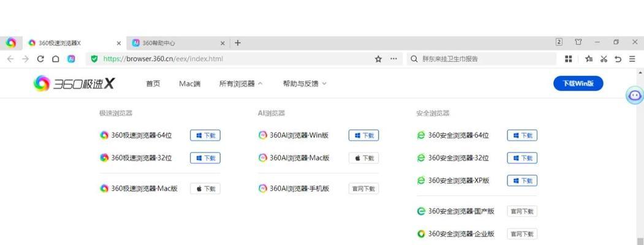Open the favorites list icon
Screen dimensions: 644x245
[x=589, y=59]
